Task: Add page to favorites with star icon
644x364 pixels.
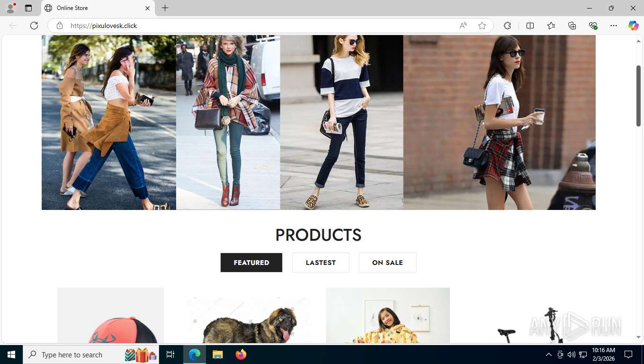Action: tap(482, 26)
